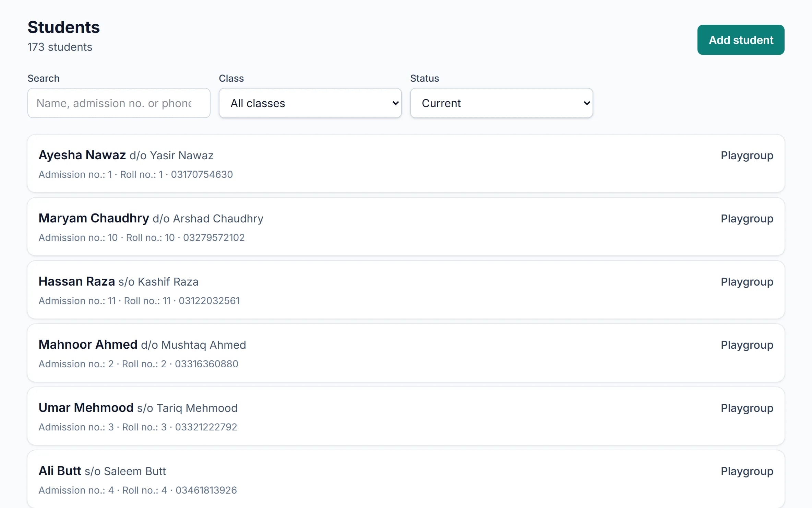
Task: Click father name d/o Arshad Chaudhry
Action: [x=208, y=219]
